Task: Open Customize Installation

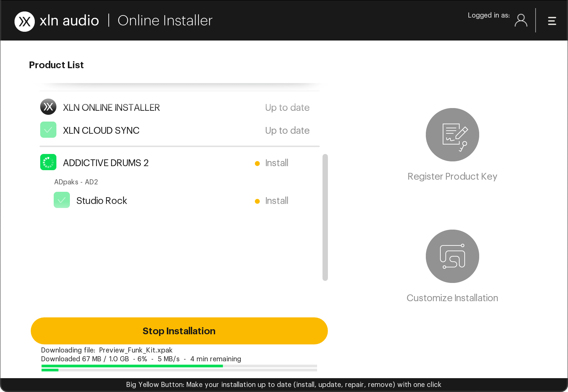Action: 452,256
